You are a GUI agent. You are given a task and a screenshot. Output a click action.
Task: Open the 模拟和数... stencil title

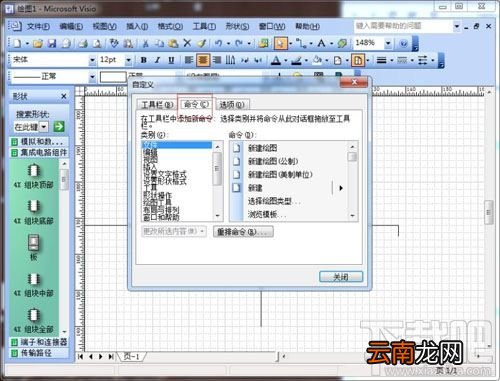(39, 142)
